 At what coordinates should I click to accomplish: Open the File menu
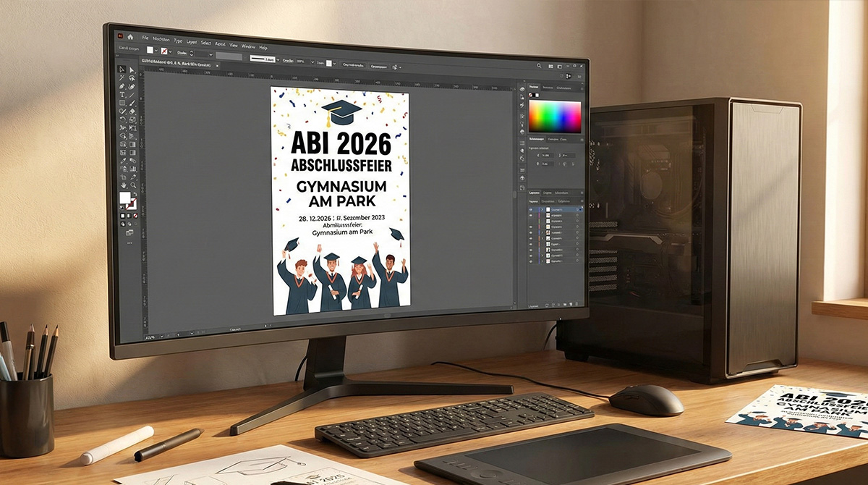pos(145,37)
